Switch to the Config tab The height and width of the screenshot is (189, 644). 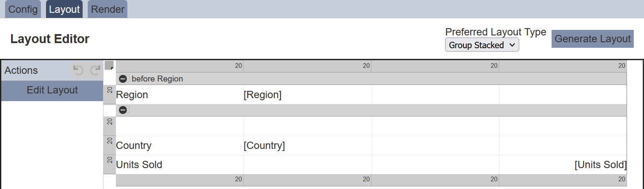click(23, 9)
